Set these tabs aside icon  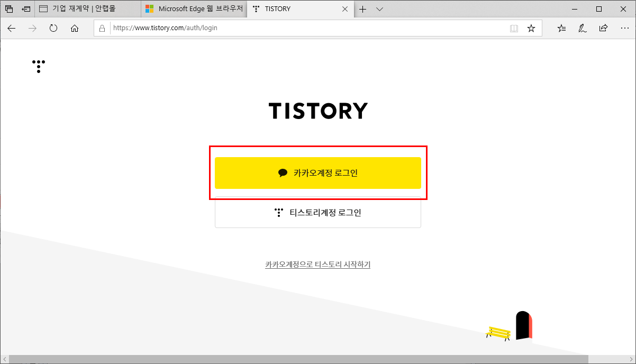[x=26, y=9]
